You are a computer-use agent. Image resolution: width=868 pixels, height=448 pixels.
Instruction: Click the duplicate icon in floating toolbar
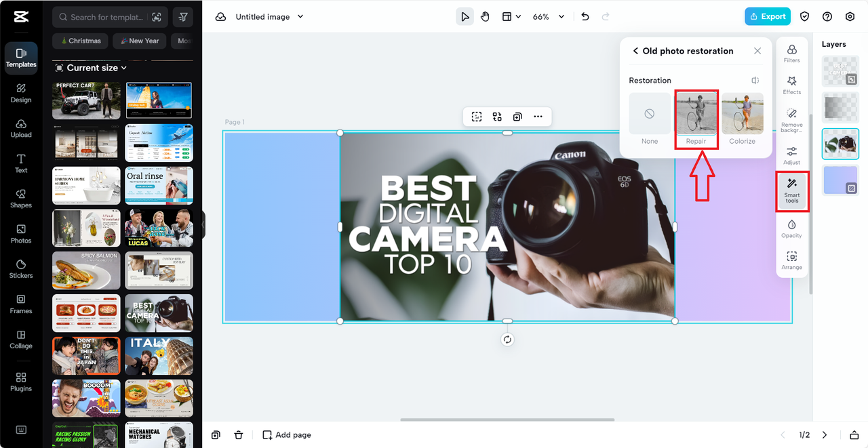517,117
